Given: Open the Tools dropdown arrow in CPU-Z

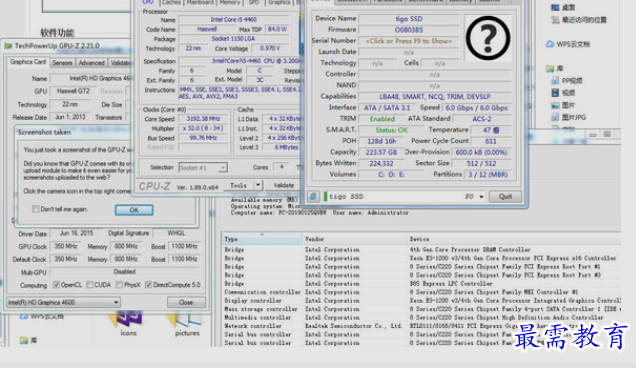Looking at the screenshot, I should 258,185.
